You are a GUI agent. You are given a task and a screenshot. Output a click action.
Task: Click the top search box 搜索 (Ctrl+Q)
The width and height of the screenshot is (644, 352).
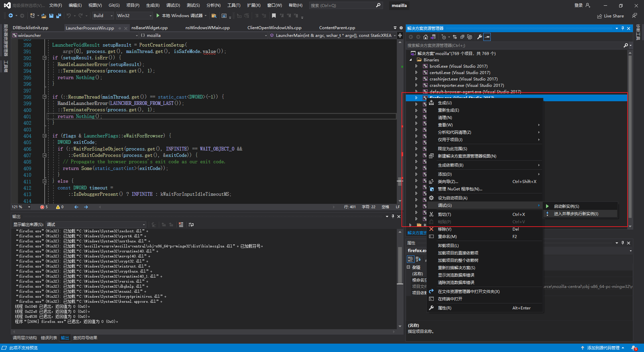pyautogui.click(x=345, y=5)
